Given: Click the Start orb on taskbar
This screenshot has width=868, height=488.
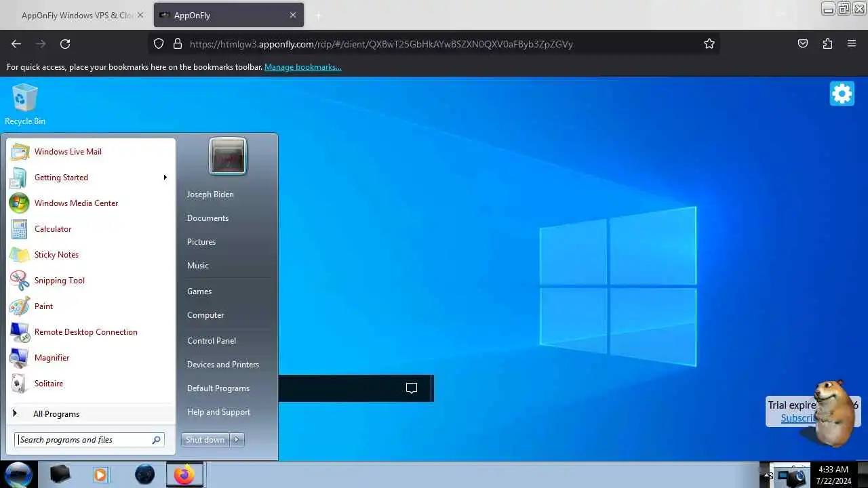Looking at the screenshot, I should tap(18, 474).
